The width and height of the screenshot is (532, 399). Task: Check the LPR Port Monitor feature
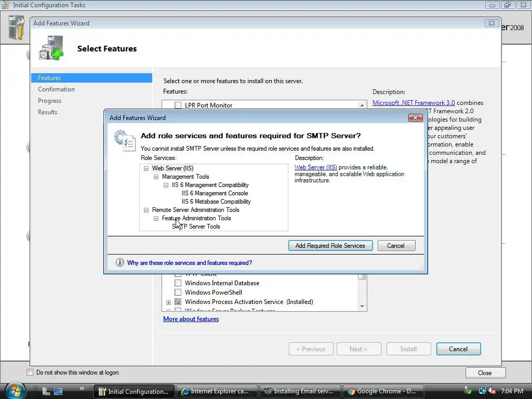pyautogui.click(x=178, y=105)
